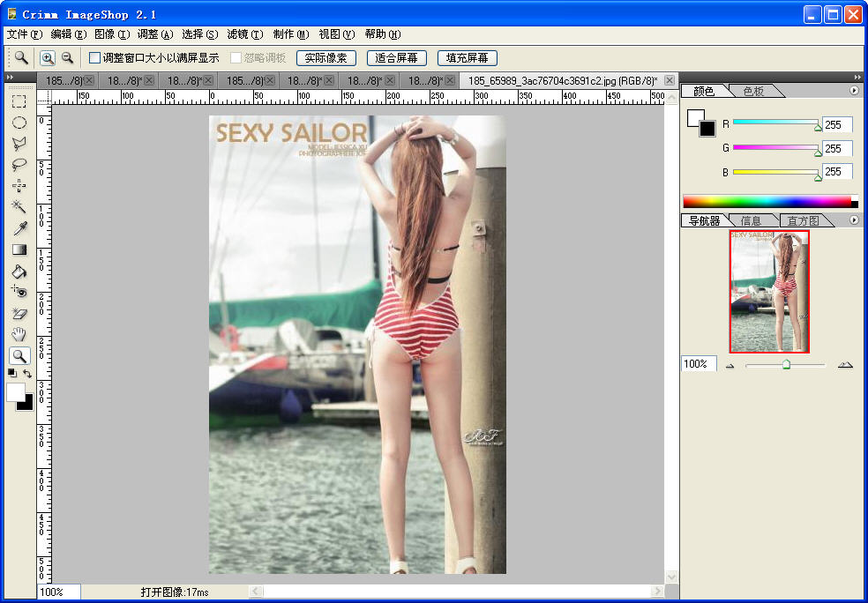Open the color panel flyout menu arrow
The image size is (868, 603).
click(854, 91)
